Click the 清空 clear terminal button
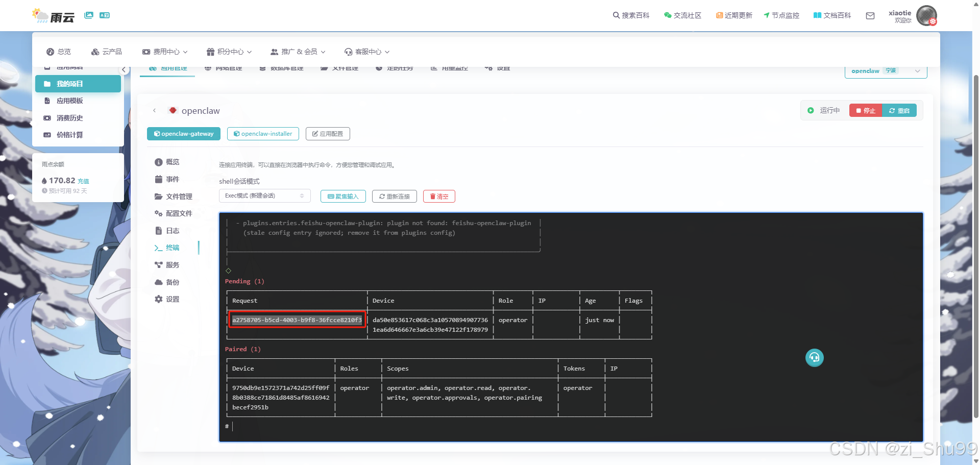This screenshot has height=465, width=980. point(438,197)
